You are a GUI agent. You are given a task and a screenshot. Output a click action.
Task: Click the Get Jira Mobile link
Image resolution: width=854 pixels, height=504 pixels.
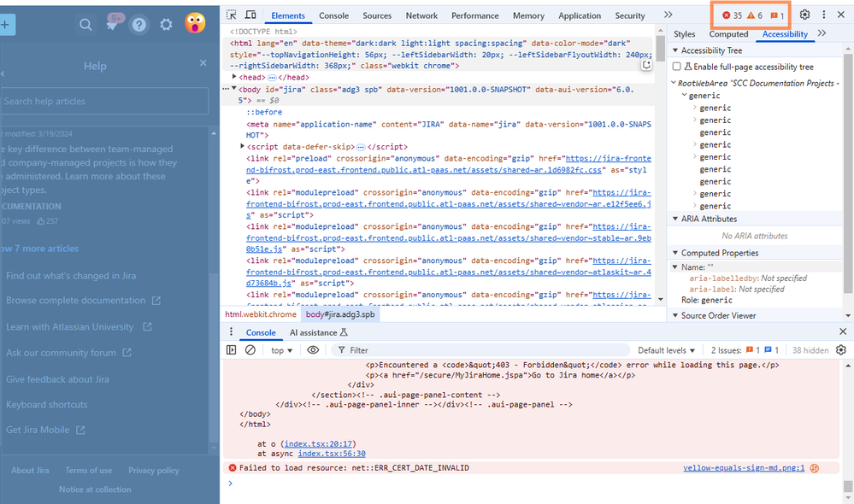pos(38,430)
